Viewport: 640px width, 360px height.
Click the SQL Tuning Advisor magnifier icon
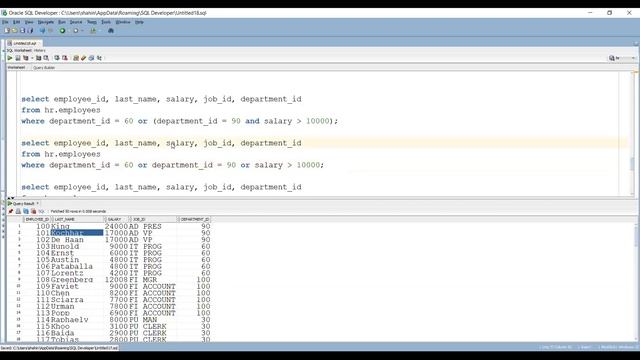[x=46, y=58]
